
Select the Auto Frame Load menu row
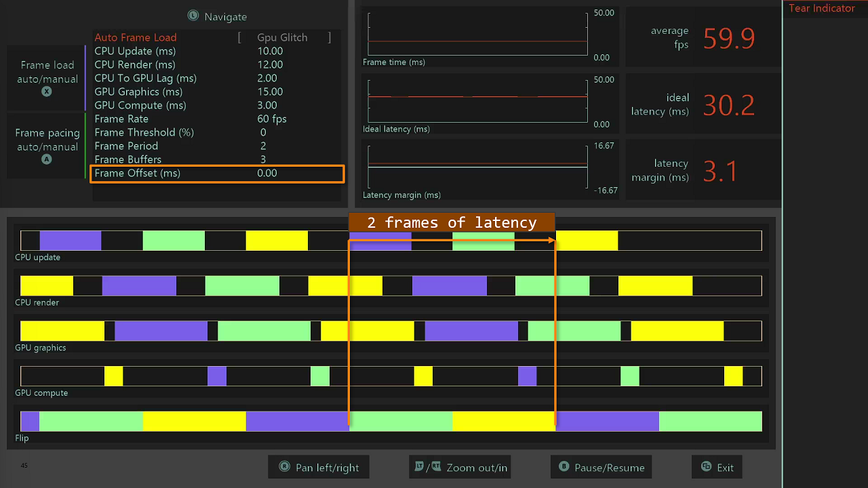216,37
